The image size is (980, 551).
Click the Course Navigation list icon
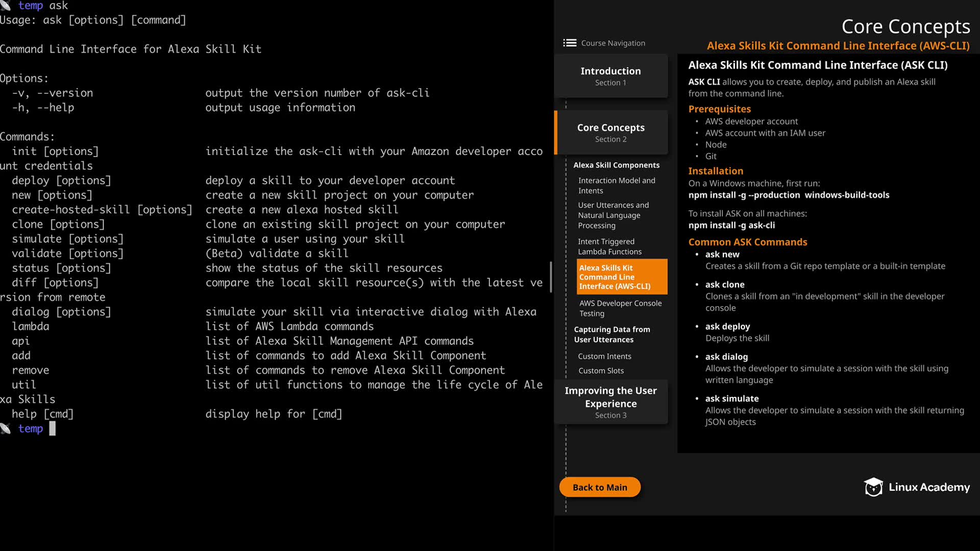[570, 43]
